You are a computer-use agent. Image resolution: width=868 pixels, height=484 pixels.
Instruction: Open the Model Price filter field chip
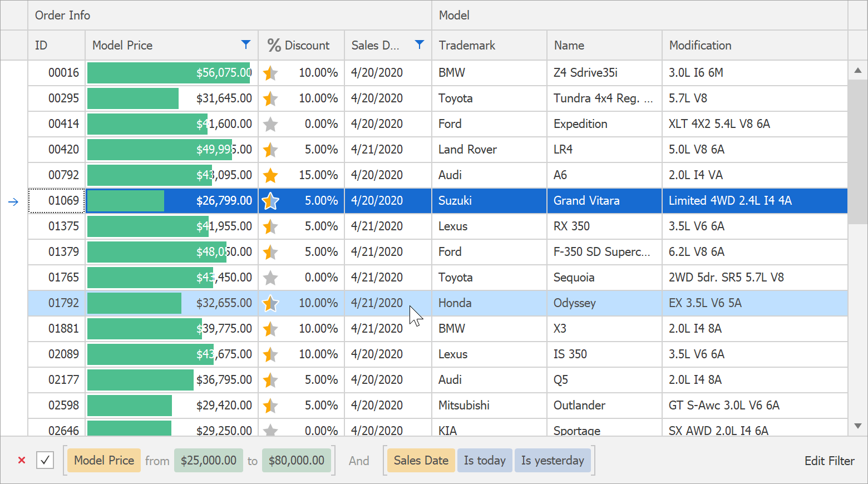[x=103, y=460]
